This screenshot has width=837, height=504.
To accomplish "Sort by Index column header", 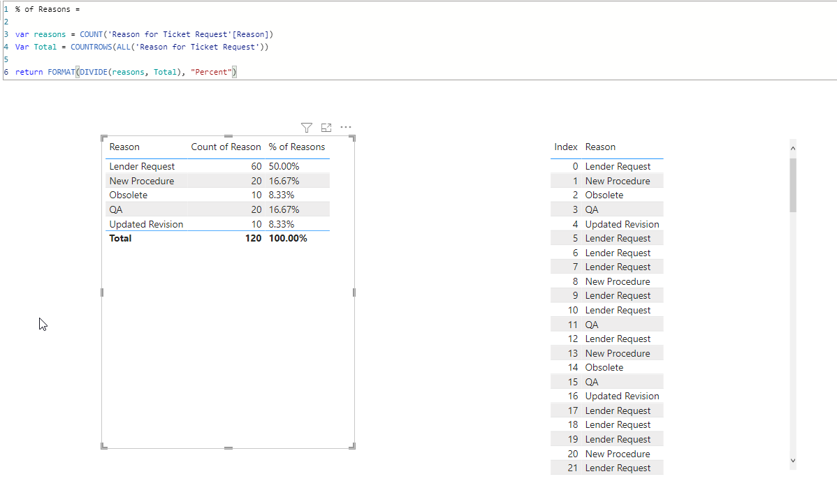I will [566, 147].
